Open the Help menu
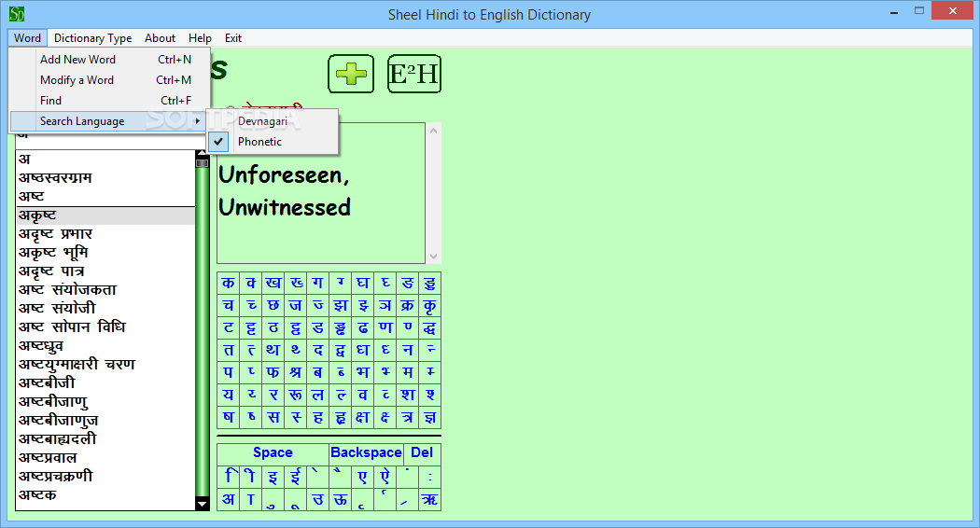 tap(200, 38)
